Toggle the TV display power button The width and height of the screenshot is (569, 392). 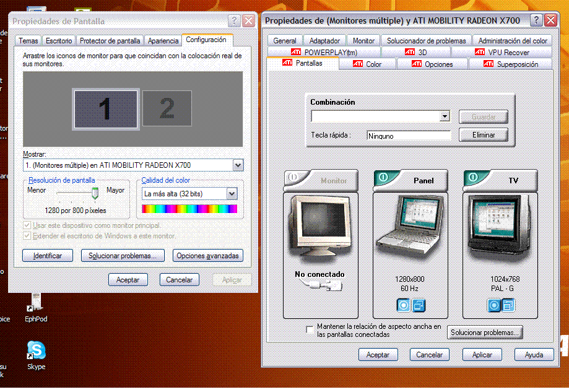473,177
